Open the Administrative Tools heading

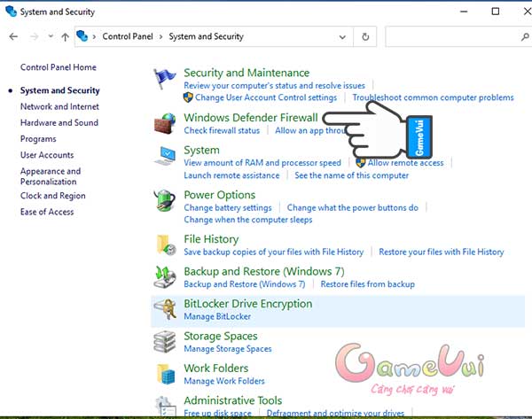pyautogui.click(x=232, y=400)
